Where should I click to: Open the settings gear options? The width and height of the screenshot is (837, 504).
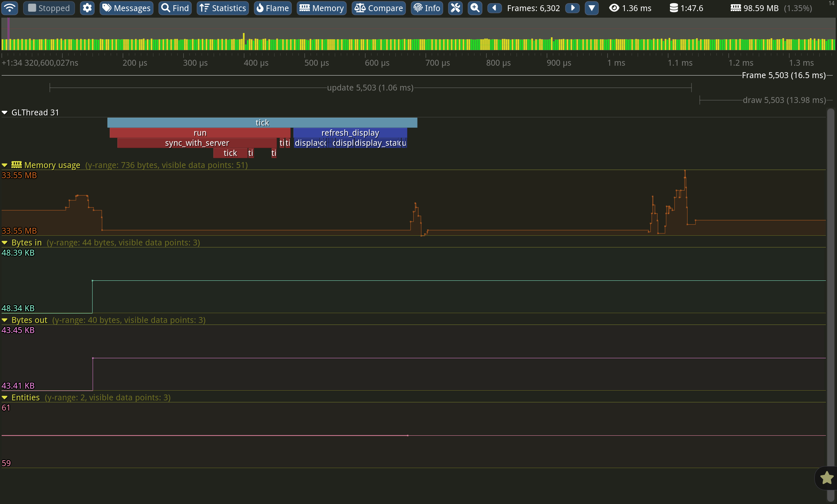87,8
